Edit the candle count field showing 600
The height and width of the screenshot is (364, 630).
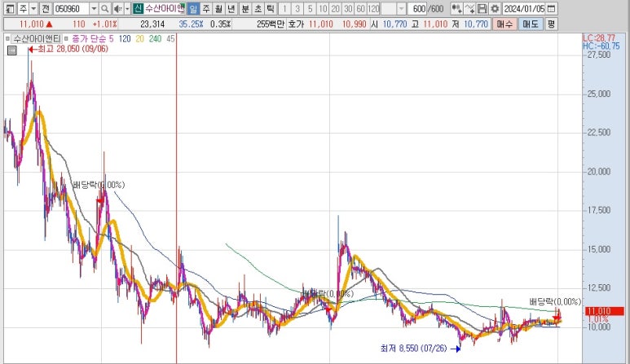(x=417, y=8)
